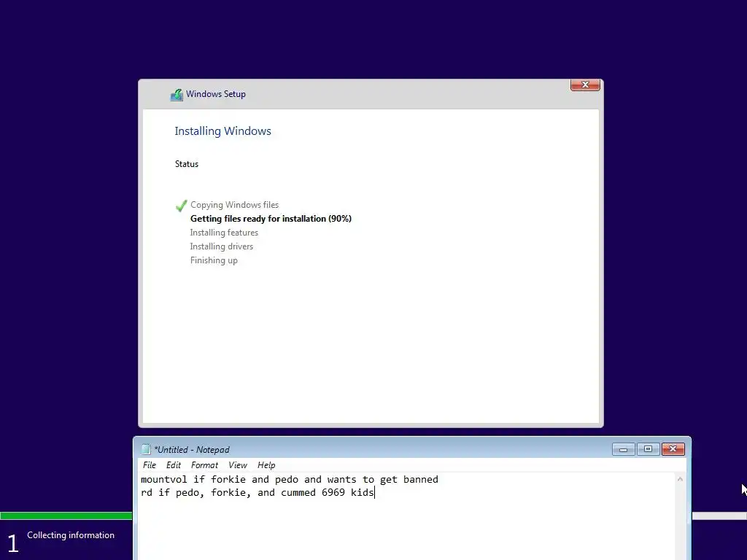Click the first Notepad line starting with 'mountvol'
The height and width of the screenshot is (560, 747).
pyautogui.click(x=289, y=480)
